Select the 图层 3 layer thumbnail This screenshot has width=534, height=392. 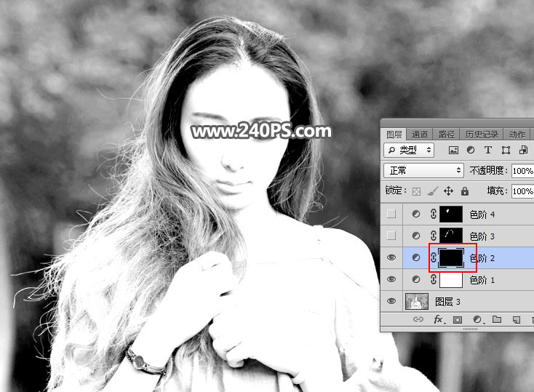pos(417,301)
